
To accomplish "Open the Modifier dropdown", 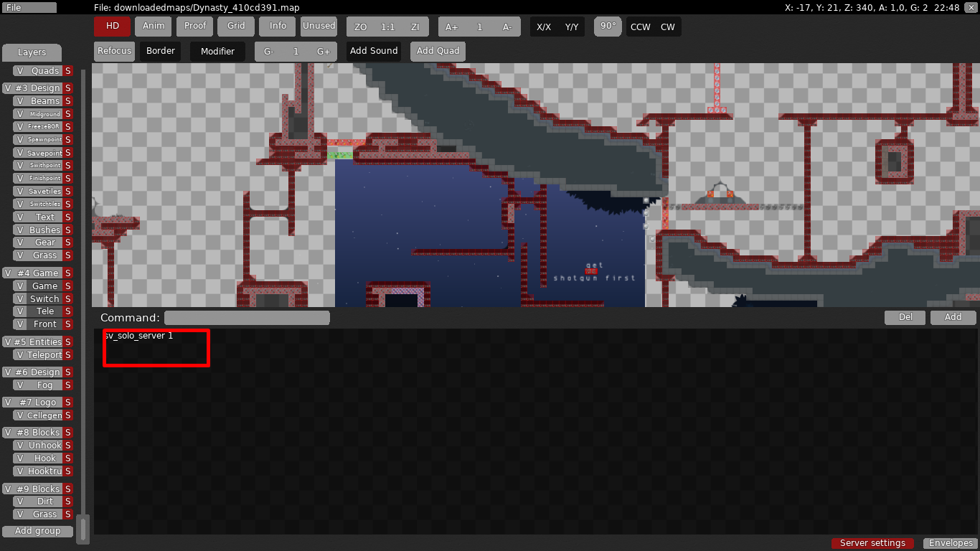I will click(217, 52).
